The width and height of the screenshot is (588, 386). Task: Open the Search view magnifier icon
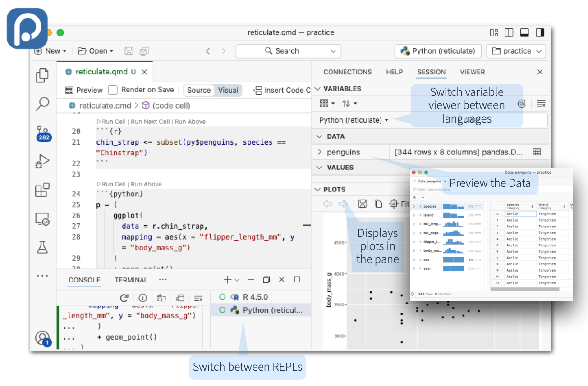pos(42,104)
